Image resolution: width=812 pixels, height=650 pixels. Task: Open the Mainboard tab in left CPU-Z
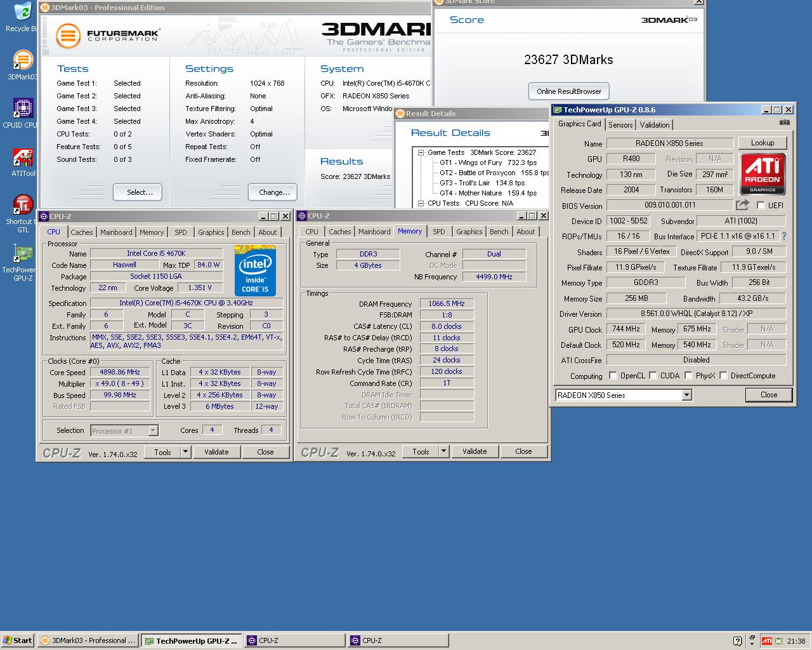(x=116, y=232)
